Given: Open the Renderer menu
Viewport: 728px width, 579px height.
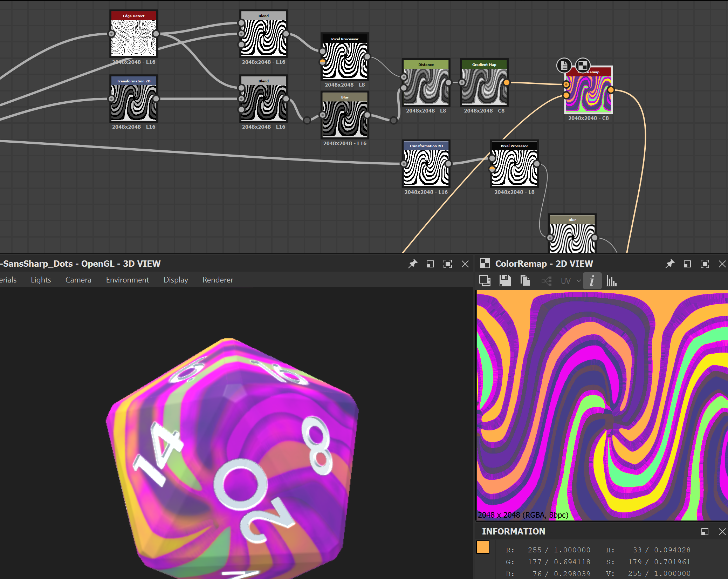Looking at the screenshot, I should pyautogui.click(x=218, y=280).
